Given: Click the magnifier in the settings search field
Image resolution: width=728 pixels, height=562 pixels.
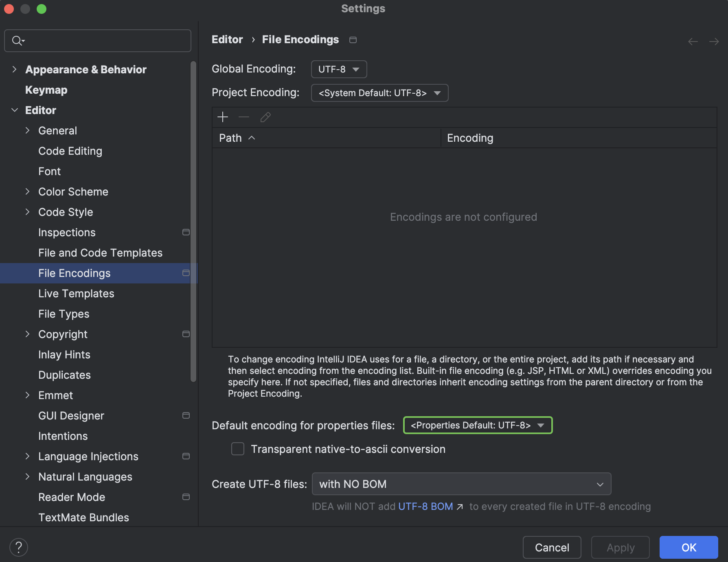Looking at the screenshot, I should [17, 40].
